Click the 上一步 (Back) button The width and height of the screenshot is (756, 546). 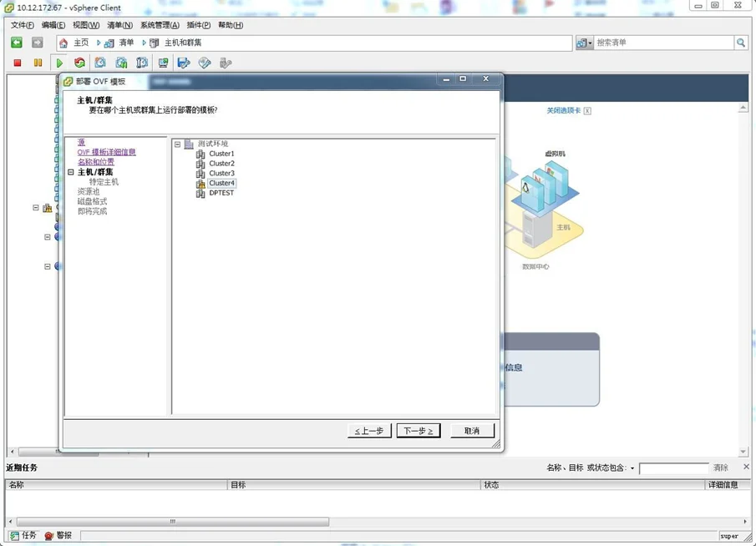click(369, 431)
